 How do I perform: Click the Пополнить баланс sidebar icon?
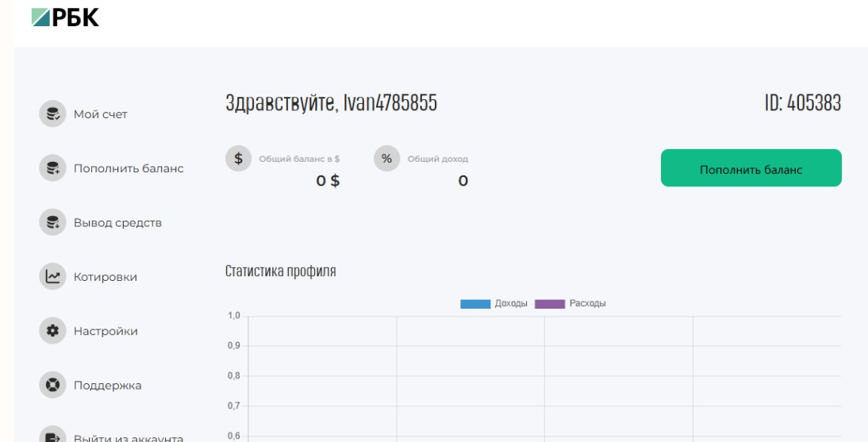coord(52,168)
